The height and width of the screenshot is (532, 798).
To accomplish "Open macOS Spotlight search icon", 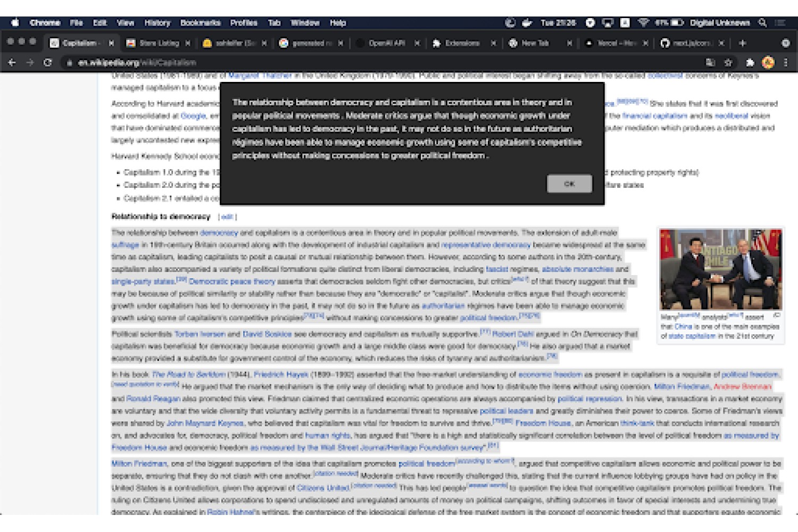I will 762,22.
